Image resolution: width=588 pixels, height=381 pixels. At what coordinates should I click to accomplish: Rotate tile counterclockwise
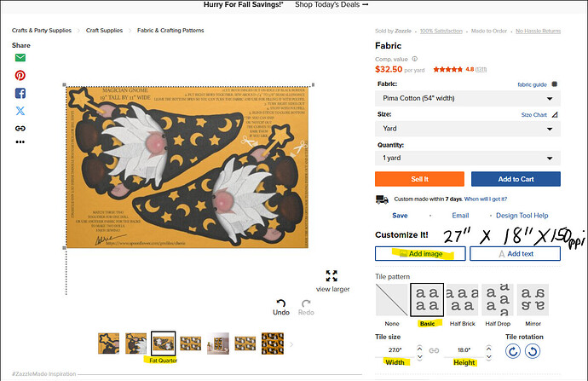click(533, 351)
